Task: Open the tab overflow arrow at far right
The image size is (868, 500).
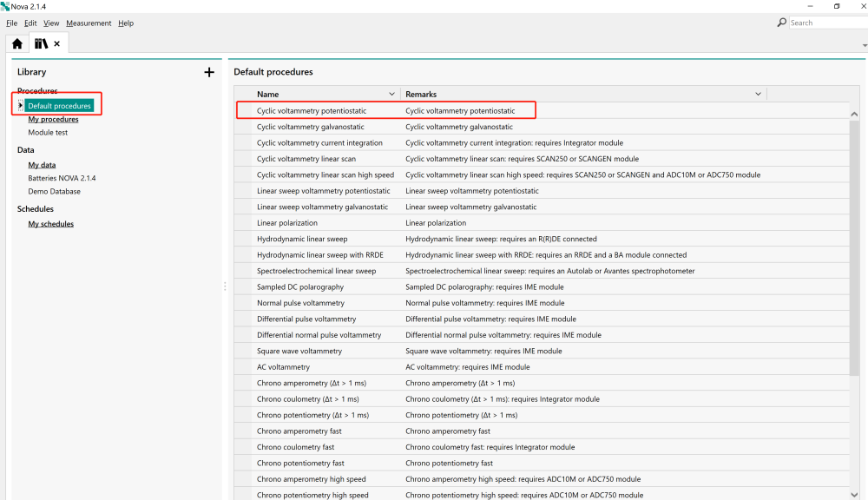Action: (x=865, y=45)
